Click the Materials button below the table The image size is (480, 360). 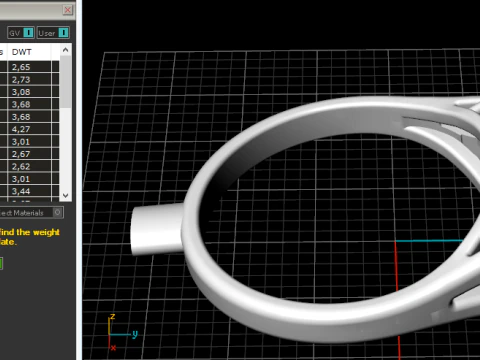(32, 213)
